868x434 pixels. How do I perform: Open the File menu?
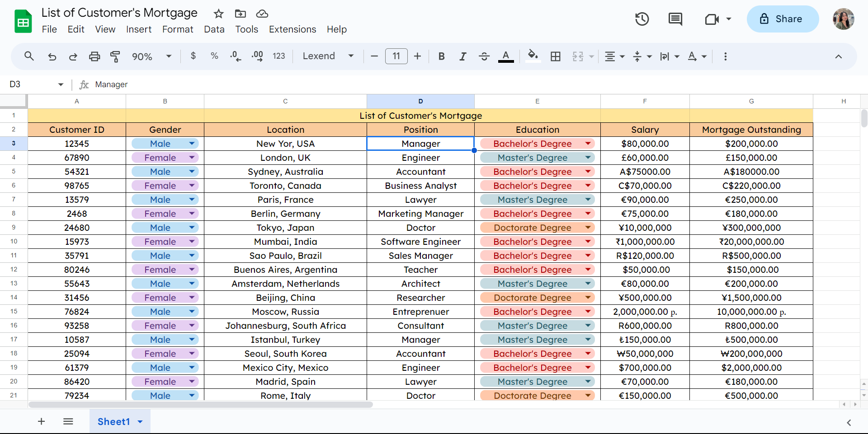tap(49, 29)
